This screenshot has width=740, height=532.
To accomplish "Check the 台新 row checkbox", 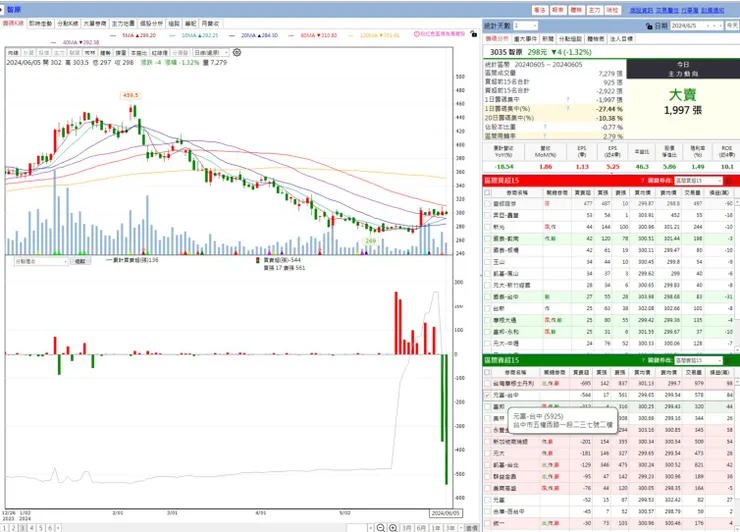I will click(487, 309).
